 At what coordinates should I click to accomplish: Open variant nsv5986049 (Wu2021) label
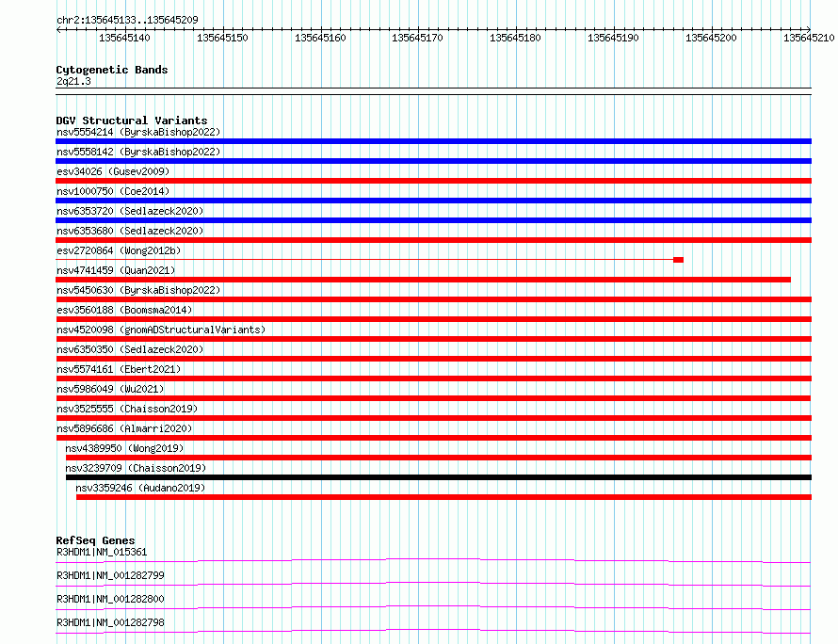(110, 389)
